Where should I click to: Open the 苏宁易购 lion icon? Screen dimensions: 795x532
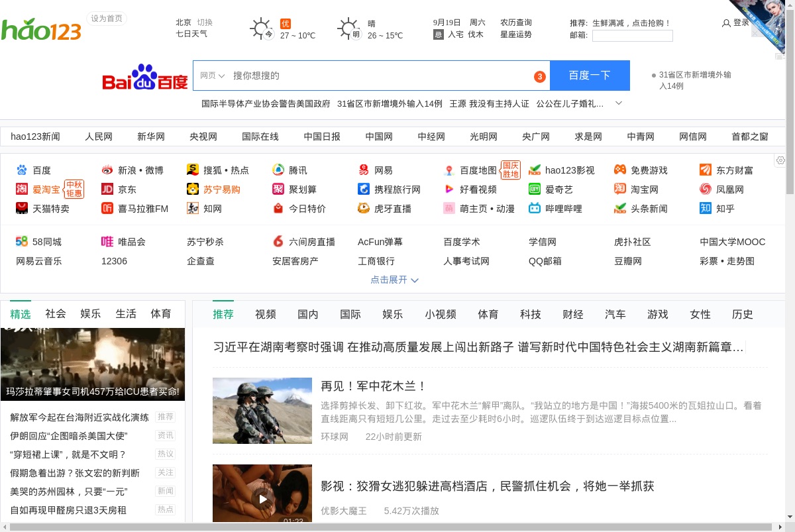click(193, 189)
